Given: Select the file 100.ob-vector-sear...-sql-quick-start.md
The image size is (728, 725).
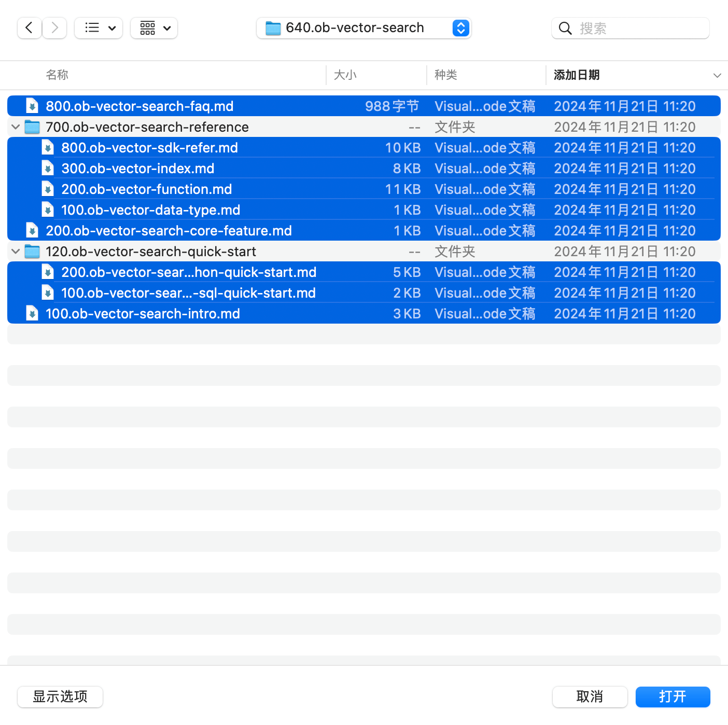Looking at the screenshot, I should (x=188, y=293).
